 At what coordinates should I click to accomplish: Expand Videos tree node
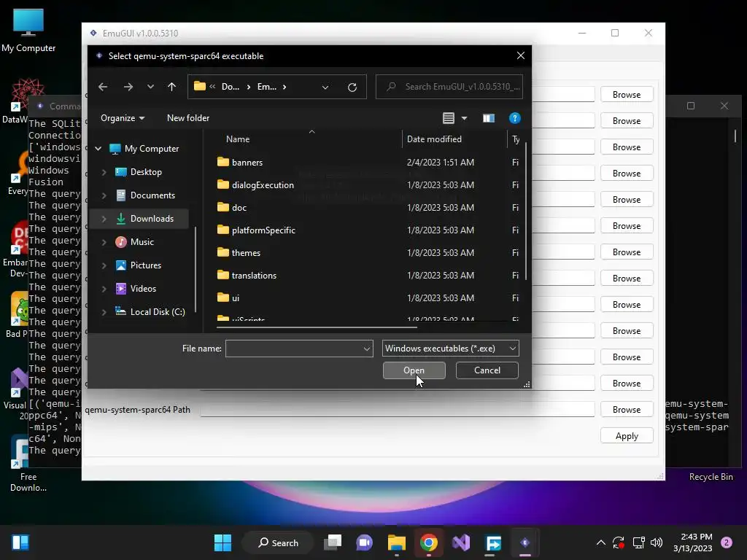coord(104,289)
